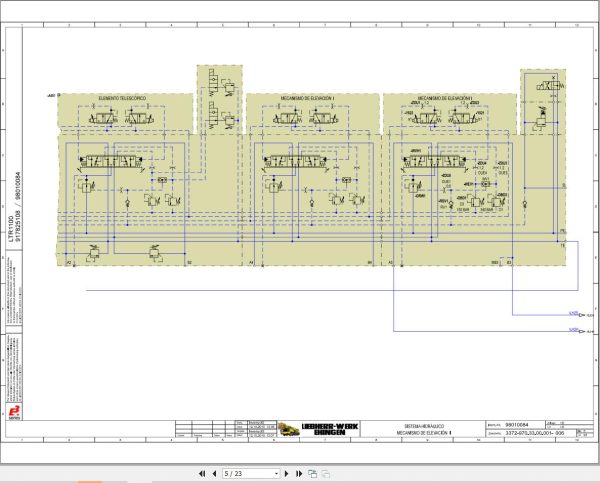This screenshot has width=600, height=483.
Task: Jump to the first page
Action: pyautogui.click(x=202, y=474)
